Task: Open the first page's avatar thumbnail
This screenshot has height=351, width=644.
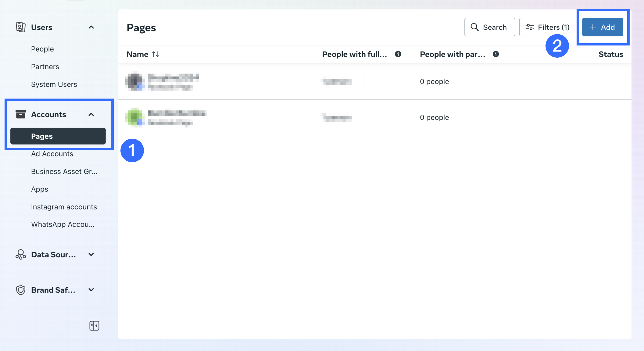Action: point(135,81)
